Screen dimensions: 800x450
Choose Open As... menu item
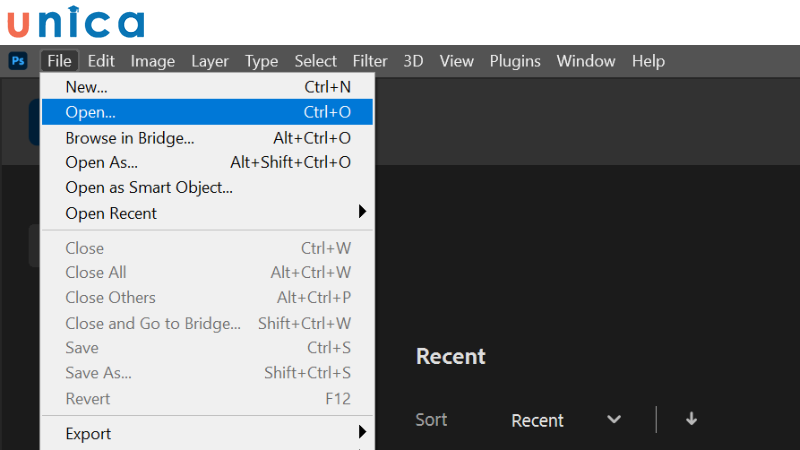coord(208,162)
